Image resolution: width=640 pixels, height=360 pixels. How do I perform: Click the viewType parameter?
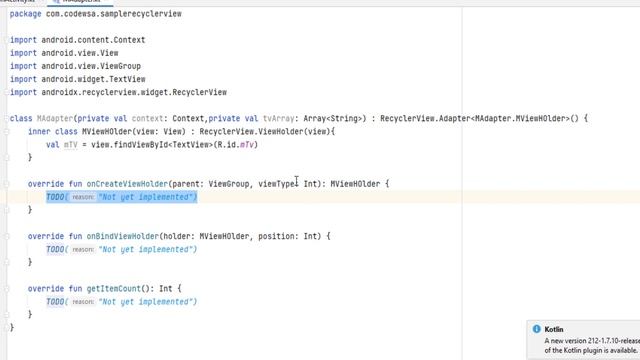[276, 184]
